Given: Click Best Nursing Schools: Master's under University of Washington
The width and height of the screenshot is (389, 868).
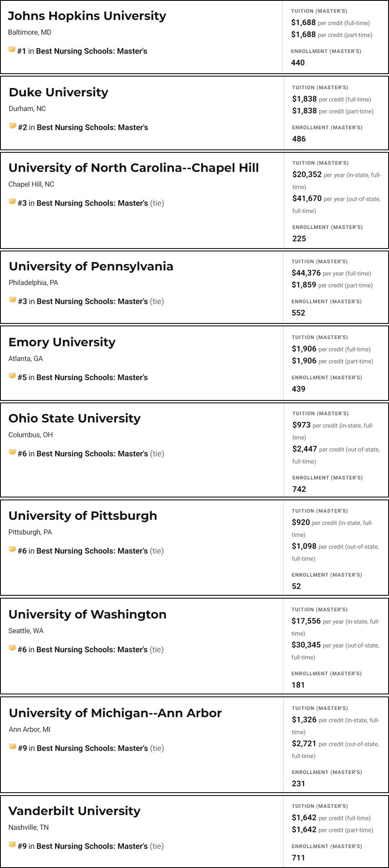Looking at the screenshot, I should coord(92,649).
